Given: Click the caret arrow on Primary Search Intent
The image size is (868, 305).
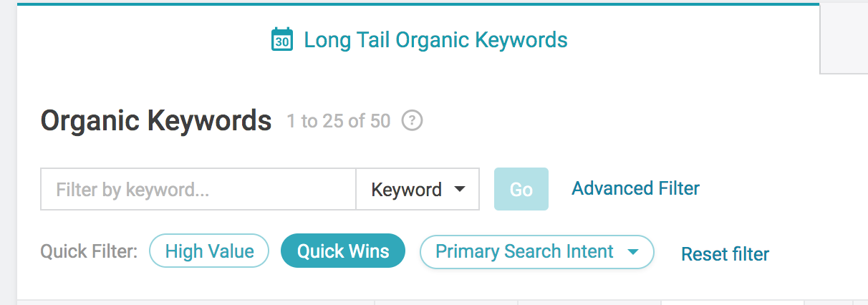Looking at the screenshot, I should 632,252.
